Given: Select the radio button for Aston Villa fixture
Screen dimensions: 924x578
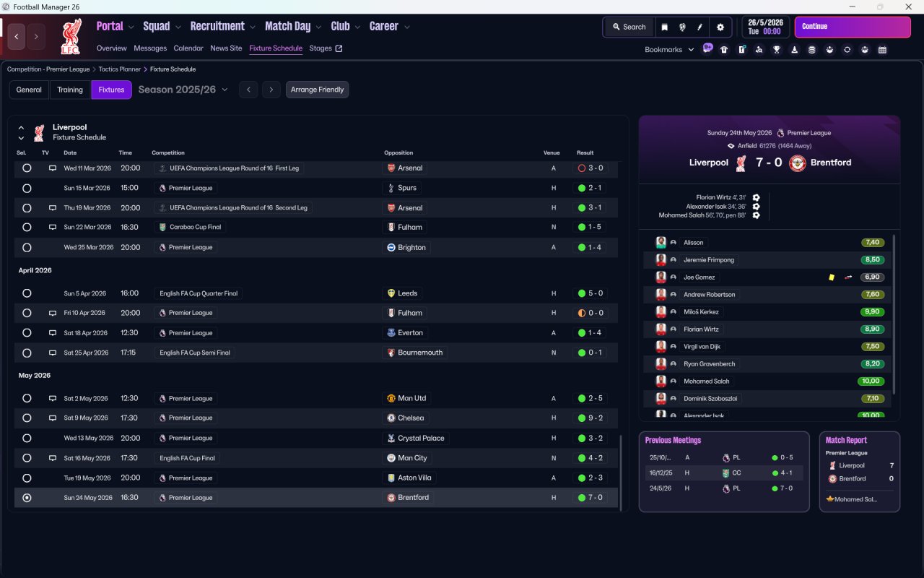Looking at the screenshot, I should [27, 478].
